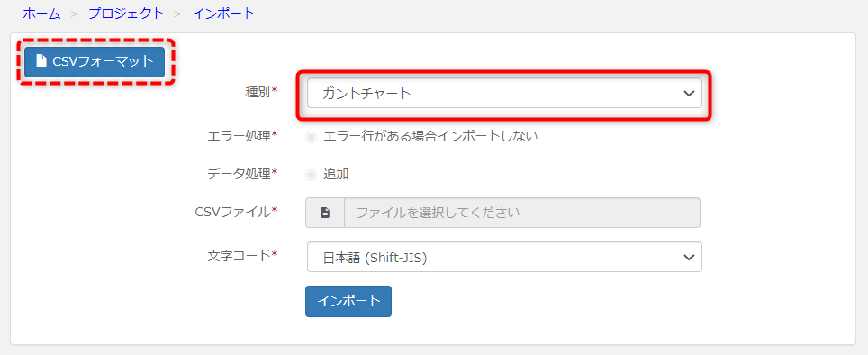Select the エラー行がある場合インポートしない radio button
The image size is (868, 355).
point(312,137)
